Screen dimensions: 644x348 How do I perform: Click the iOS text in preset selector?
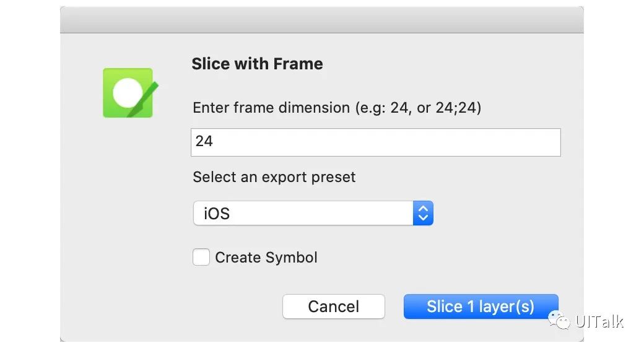[217, 214]
